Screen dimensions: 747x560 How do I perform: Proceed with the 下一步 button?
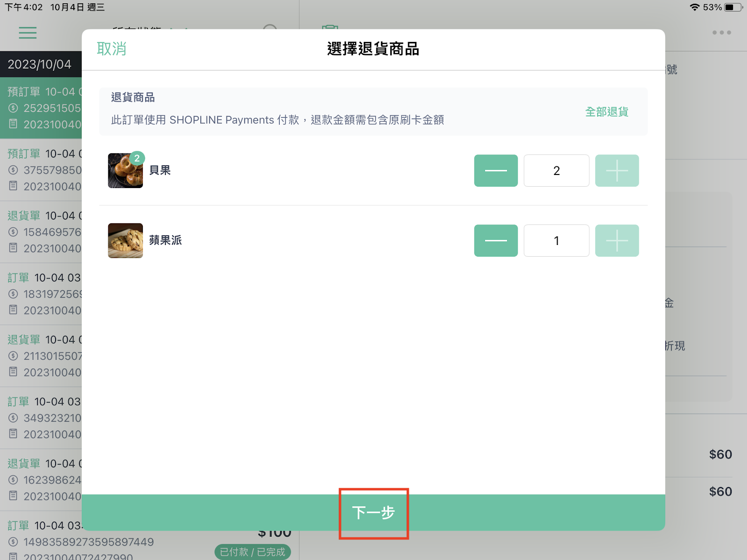373,512
